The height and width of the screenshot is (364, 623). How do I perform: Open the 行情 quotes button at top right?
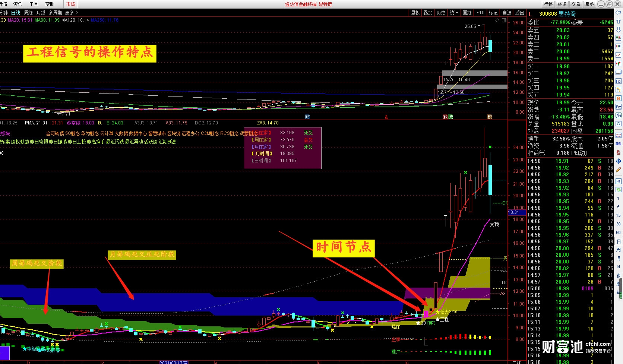pyautogui.click(x=548, y=4)
